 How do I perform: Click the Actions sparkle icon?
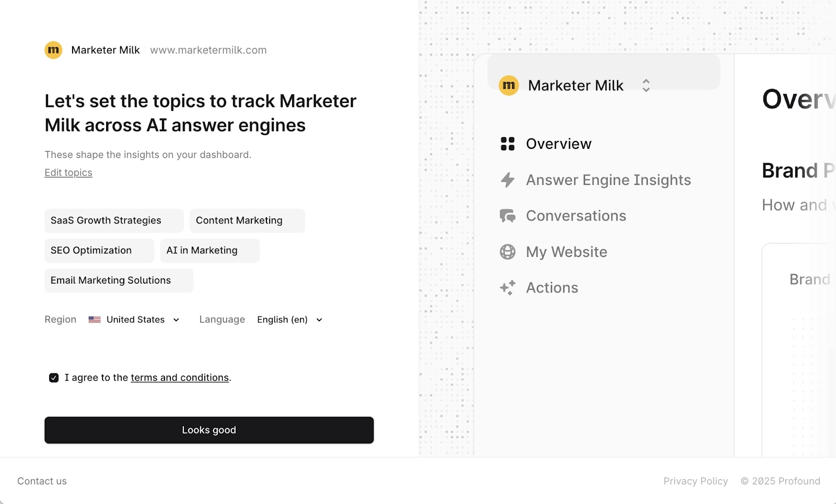click(x=507, y=288)
